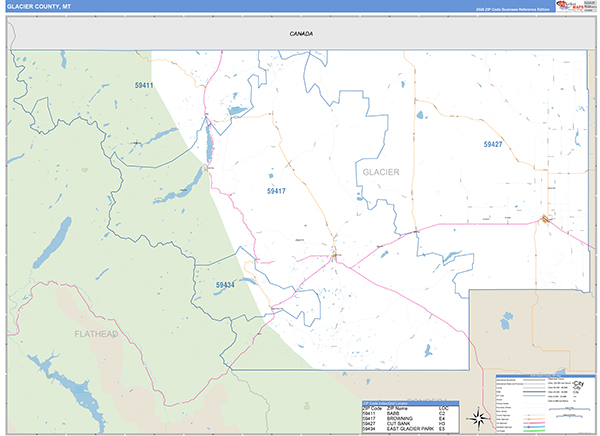Click the yellow Cut Bank city marker on map
600x436 pixels.
tap(545, 219)
